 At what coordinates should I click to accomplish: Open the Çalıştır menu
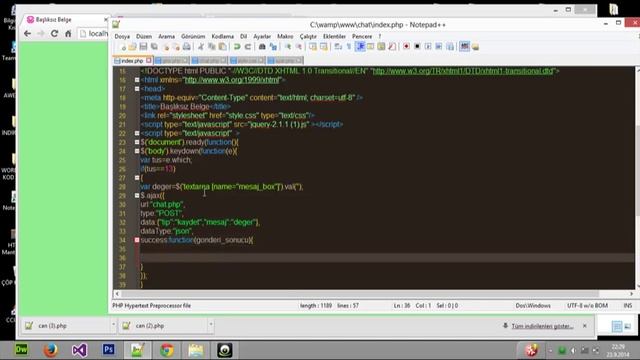[x=308, y=36]
